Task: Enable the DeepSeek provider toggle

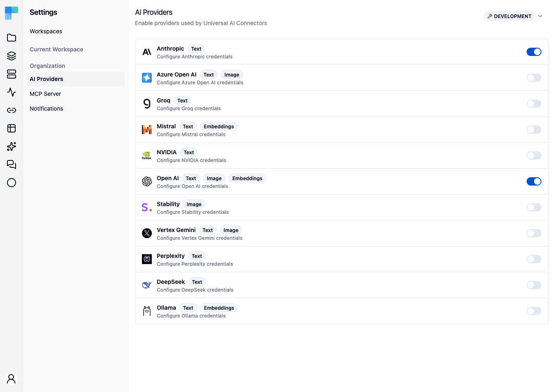Action: click(x=534, y=285)
